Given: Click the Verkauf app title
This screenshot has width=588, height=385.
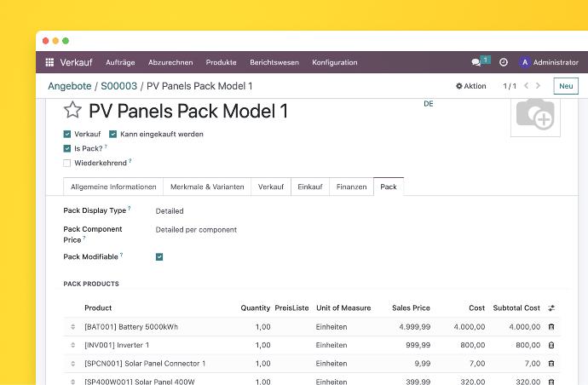Looking at the screenshot, I should [x=76, y=62].
